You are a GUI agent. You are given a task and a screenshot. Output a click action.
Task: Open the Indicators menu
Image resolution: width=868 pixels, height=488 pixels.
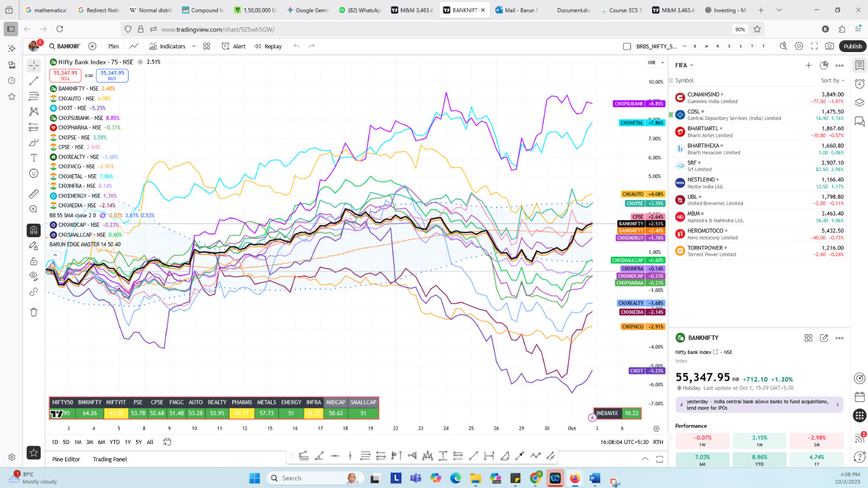coord(168,46)
